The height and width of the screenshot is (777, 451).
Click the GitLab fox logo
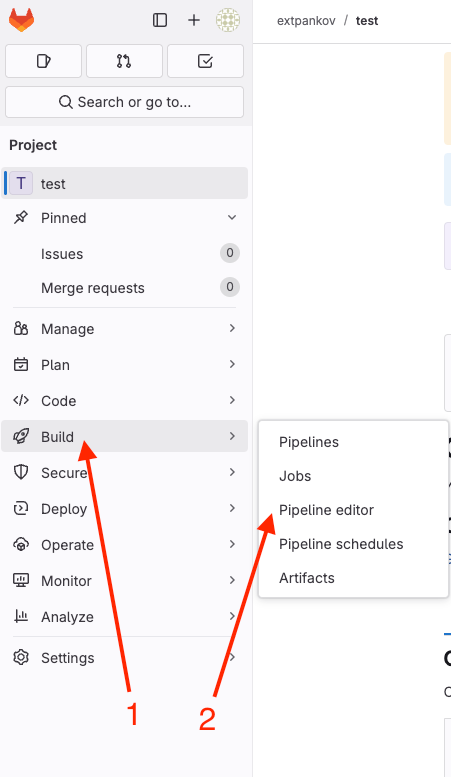[21, 20]
